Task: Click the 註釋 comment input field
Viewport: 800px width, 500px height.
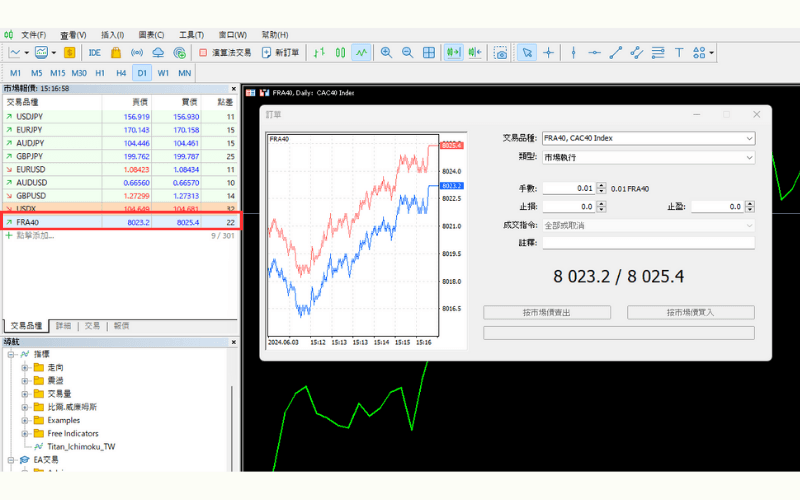Action: [x=649, y=242]
